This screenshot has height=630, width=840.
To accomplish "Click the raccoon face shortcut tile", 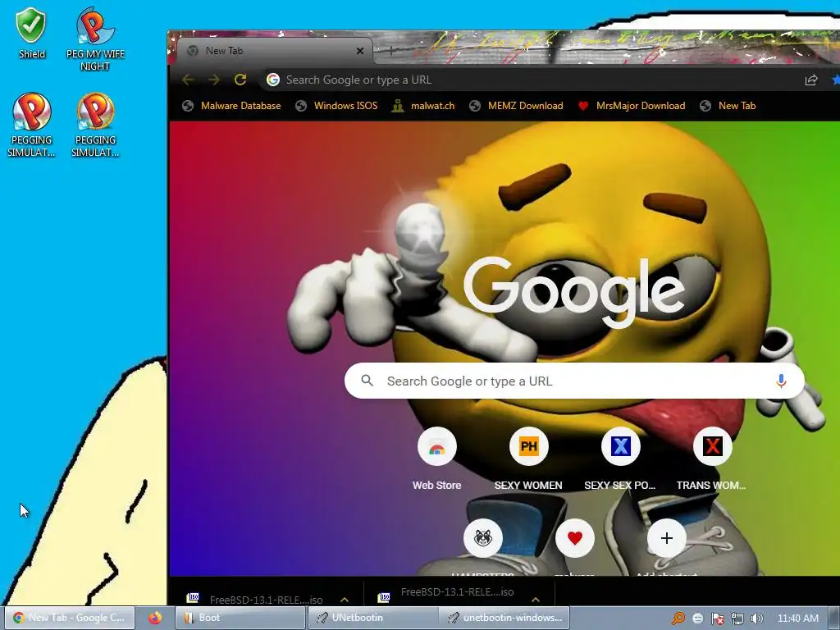I will pyautogui.click(x=482, y=537).
